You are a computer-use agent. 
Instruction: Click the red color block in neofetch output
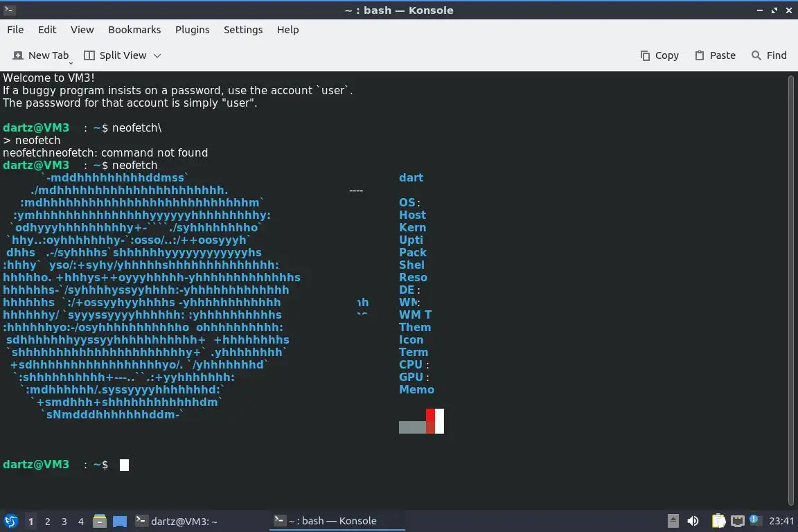(x=431, y=421)
